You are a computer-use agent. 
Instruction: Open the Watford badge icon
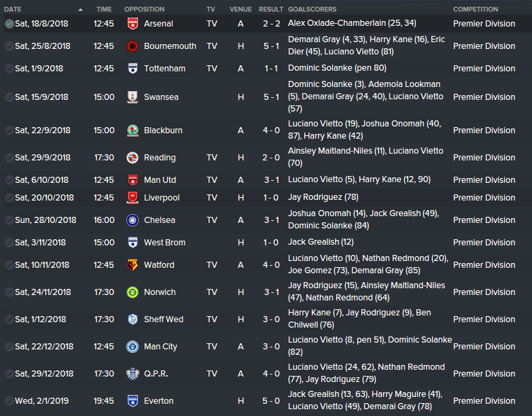(132, 265)
